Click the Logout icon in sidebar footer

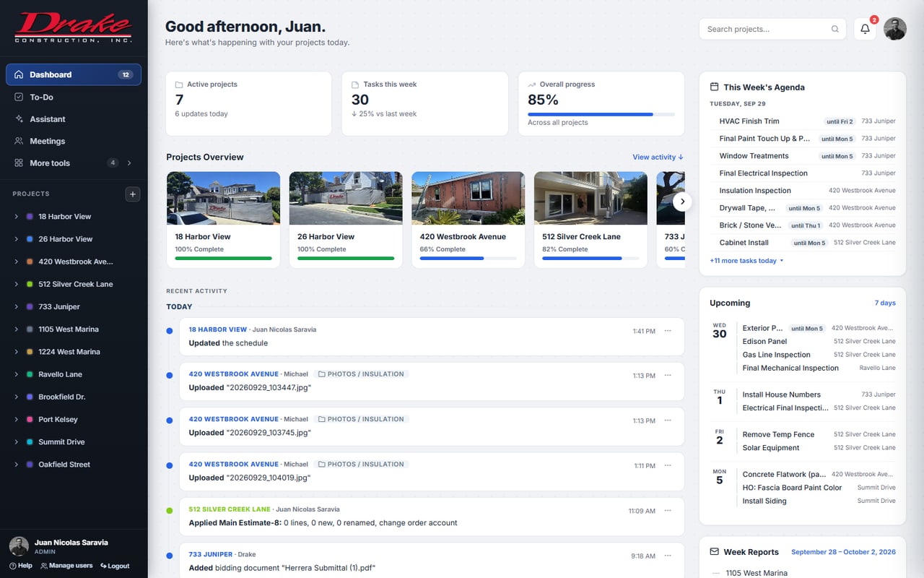point(104,566)
